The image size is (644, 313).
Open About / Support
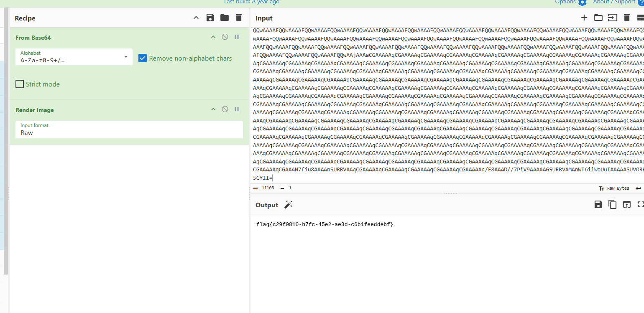(614, 2)
